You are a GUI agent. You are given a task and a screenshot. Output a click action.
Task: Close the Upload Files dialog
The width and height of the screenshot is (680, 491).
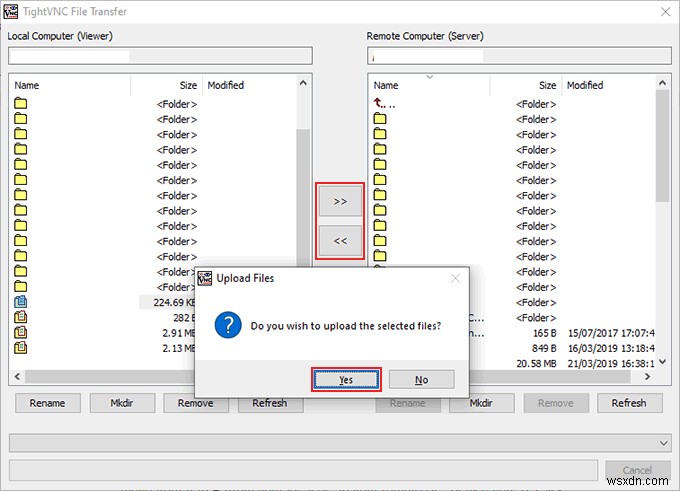tap(455, 278)
